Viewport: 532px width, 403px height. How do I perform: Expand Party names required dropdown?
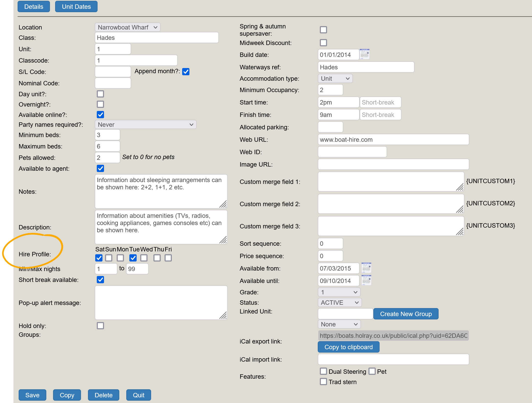pyautogui.click(x=145, y=125)
